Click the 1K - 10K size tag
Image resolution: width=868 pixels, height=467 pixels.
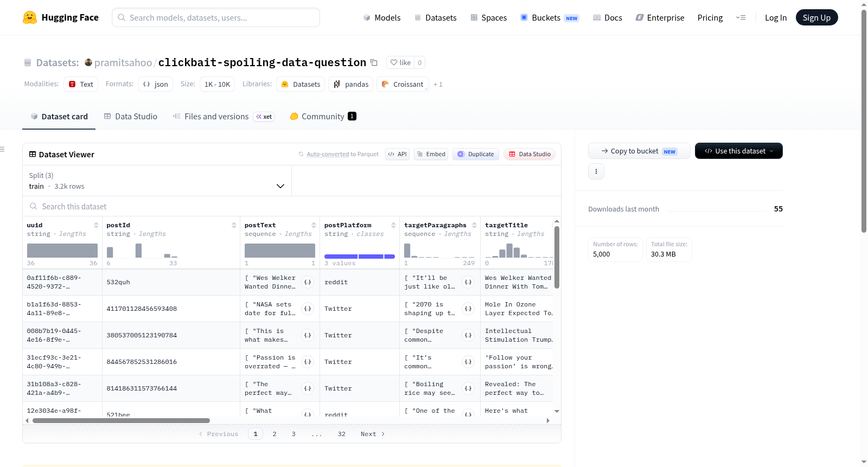click(217, 84)
